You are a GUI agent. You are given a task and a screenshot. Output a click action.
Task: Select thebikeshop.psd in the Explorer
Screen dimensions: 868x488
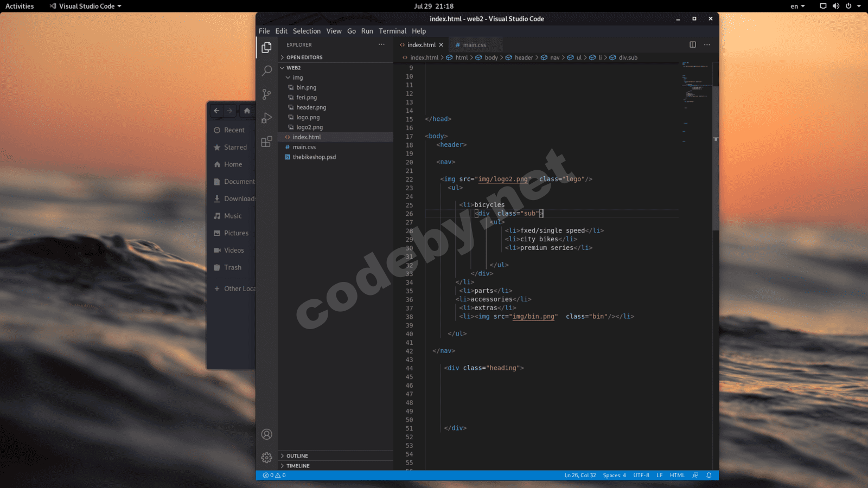tap(314, 157)
